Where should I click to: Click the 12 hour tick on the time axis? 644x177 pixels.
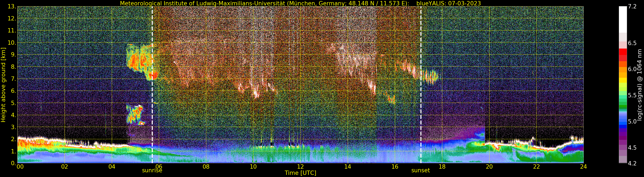point(300,167)
